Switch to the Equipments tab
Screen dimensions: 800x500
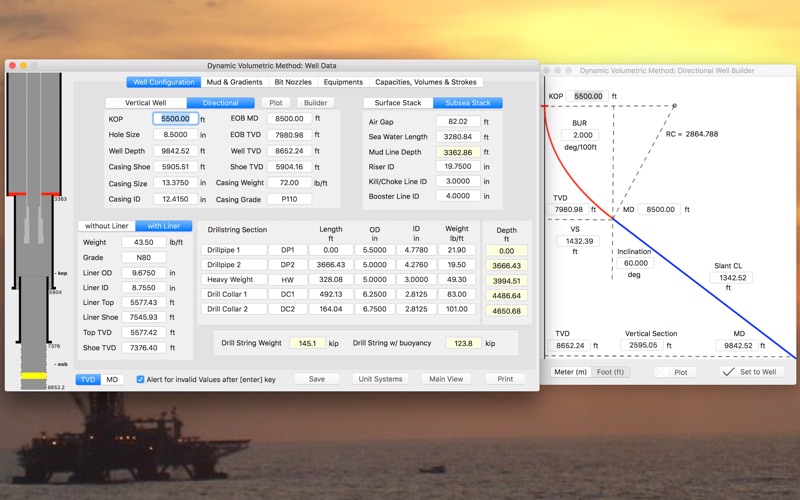tap(343, 82)
